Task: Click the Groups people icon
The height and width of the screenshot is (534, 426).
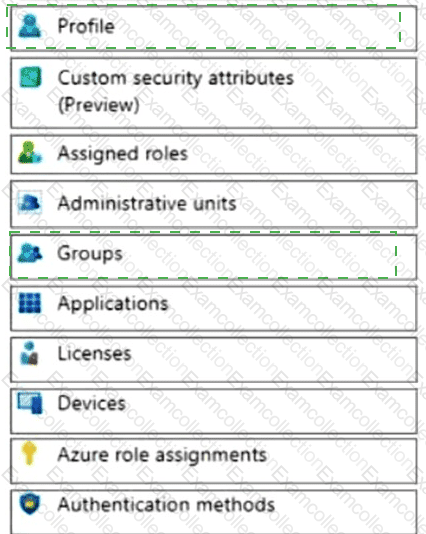Action: pyautogui.click(x=30, y=253)
